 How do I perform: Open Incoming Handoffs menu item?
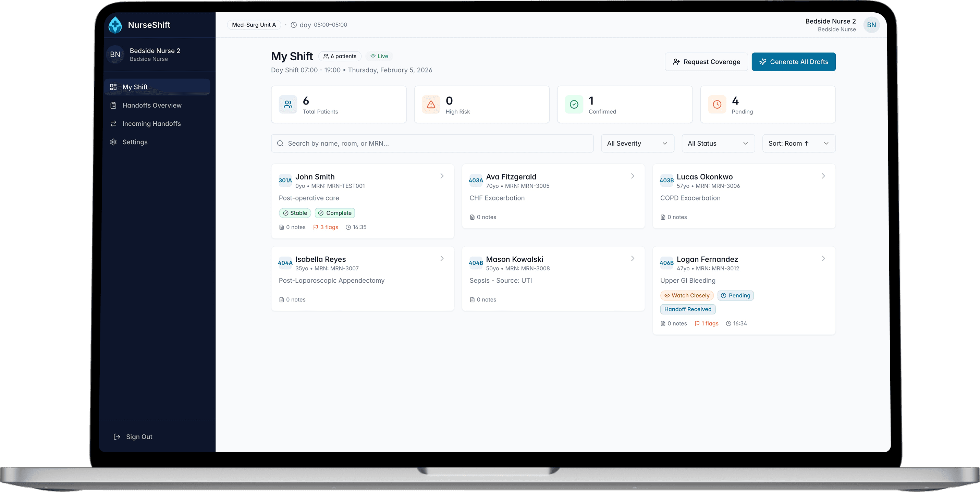(x=151, y=124)
